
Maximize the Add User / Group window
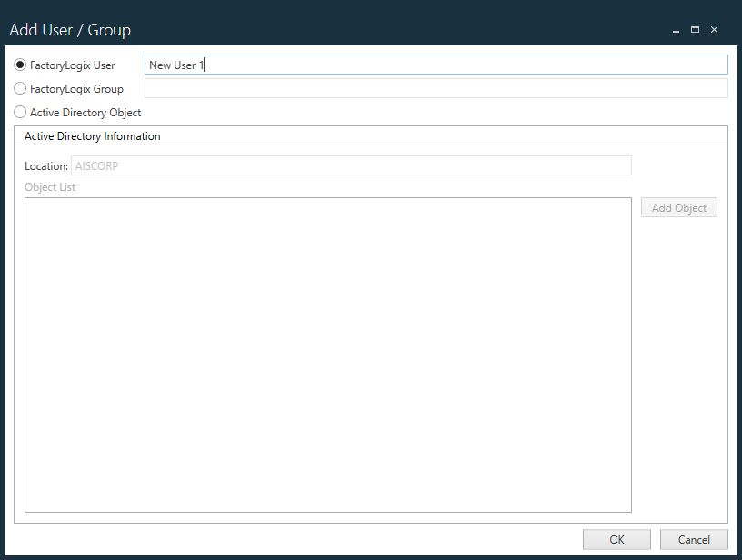click(695, 29)
